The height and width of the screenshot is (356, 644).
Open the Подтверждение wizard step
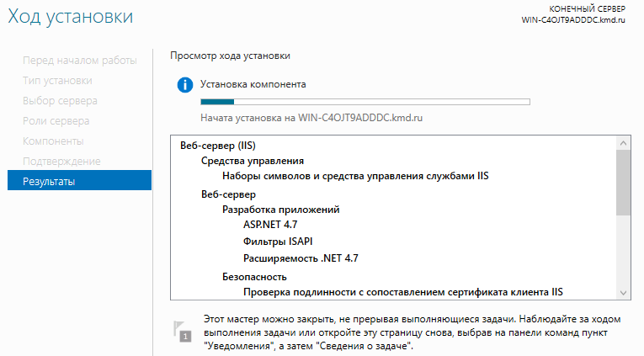pos(61,162)
